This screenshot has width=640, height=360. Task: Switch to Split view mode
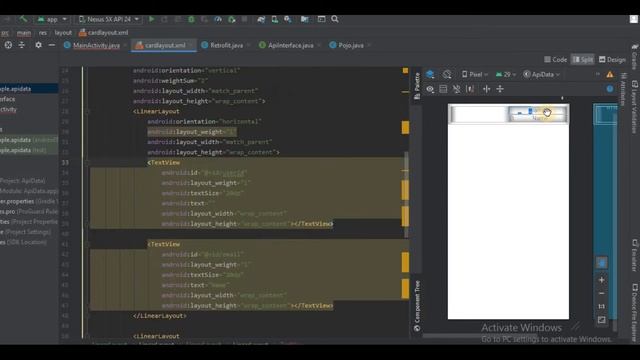point(582,60)
